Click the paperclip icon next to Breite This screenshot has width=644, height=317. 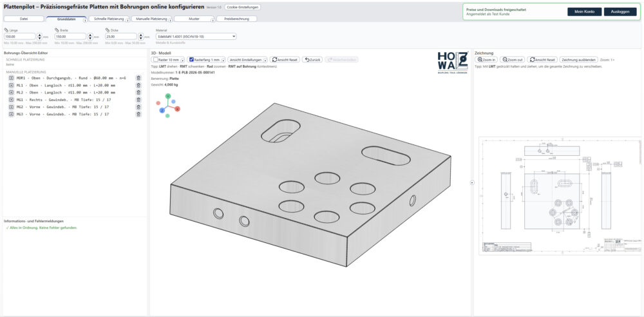tap(57, 30)
